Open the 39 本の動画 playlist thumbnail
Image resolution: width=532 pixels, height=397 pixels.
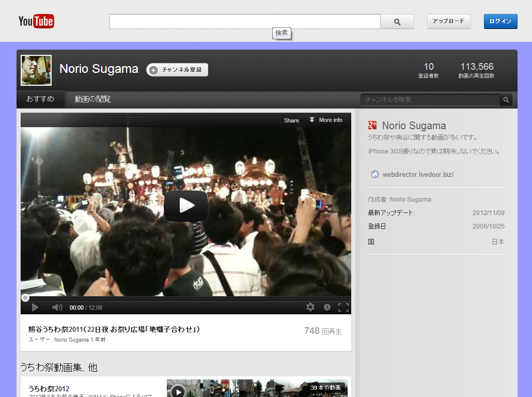click(x=257, y=388)
